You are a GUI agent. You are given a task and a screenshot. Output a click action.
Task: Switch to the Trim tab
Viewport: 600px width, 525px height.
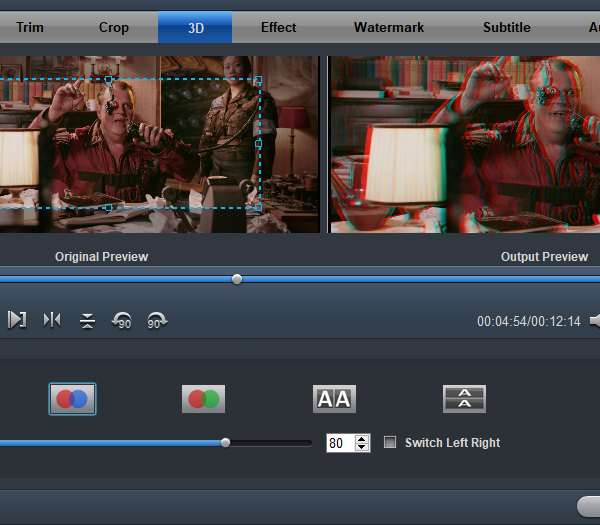tap(30, 27)
